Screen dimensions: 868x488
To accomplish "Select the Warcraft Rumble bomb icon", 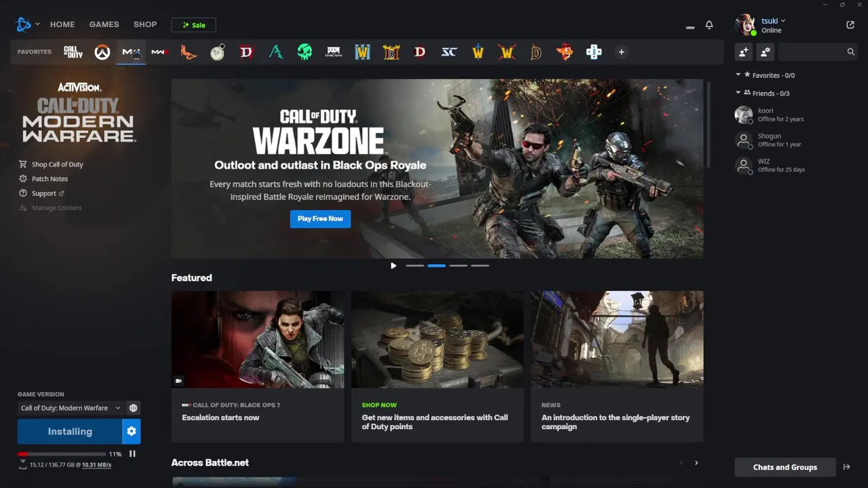I will point(218,52).
